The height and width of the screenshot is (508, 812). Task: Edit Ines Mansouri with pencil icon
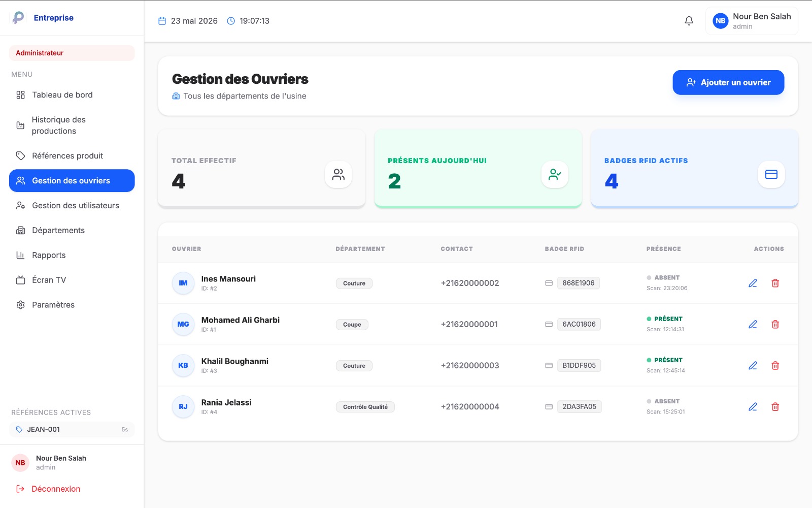pyautogui.click(x=753, y=283)
